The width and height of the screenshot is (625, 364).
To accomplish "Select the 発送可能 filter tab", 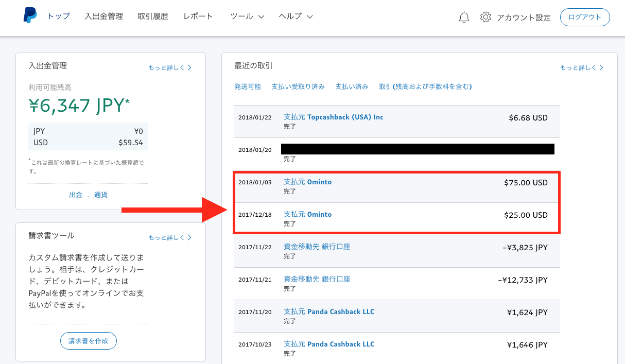I will point(248,86).
